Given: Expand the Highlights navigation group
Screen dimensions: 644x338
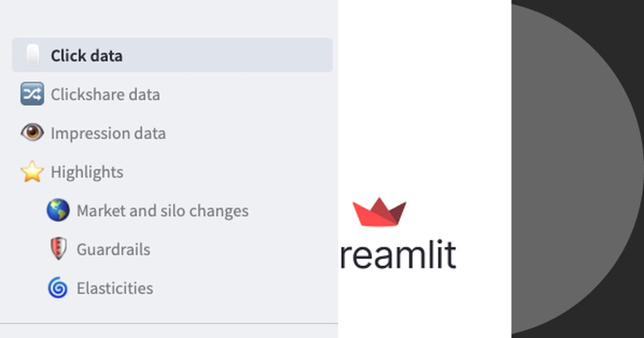Looking at the screenshot, I should tap(86, 172).
